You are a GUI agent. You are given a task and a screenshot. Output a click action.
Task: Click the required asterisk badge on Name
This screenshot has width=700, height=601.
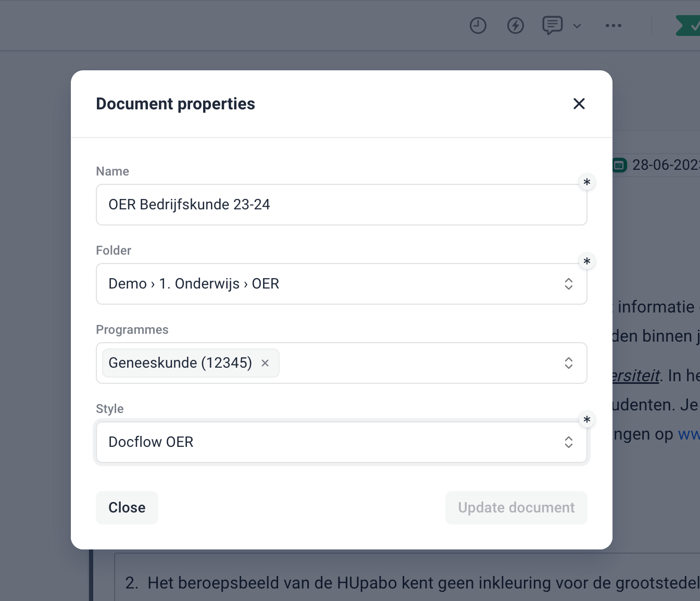(x=587, y=182)
